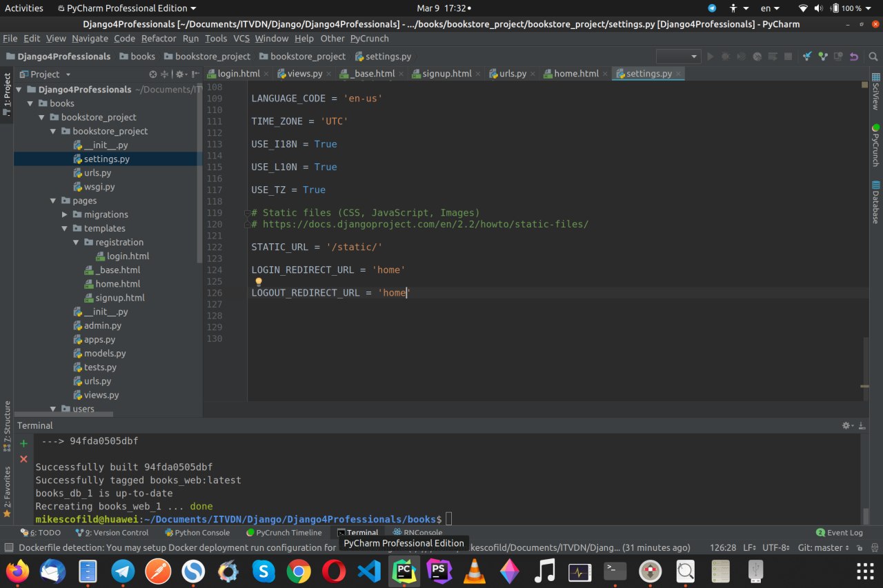Close the settings.py editor tab

(x=678, y=74)
